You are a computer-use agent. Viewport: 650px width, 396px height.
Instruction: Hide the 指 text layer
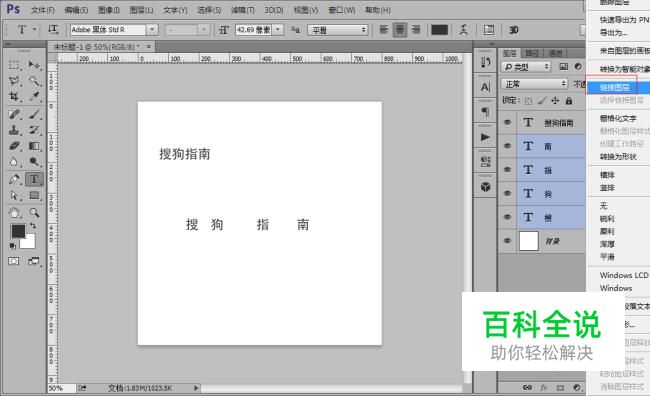(x=507, y=170)
